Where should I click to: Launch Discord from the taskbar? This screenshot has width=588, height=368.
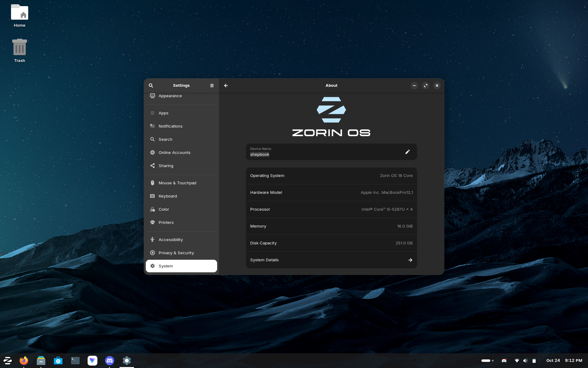(x=110, y=361)
